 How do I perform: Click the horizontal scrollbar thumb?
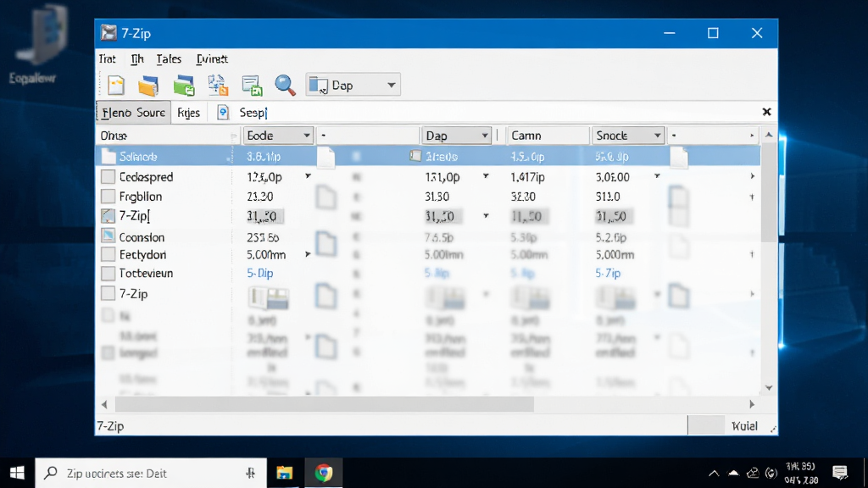tap(324, 404)
